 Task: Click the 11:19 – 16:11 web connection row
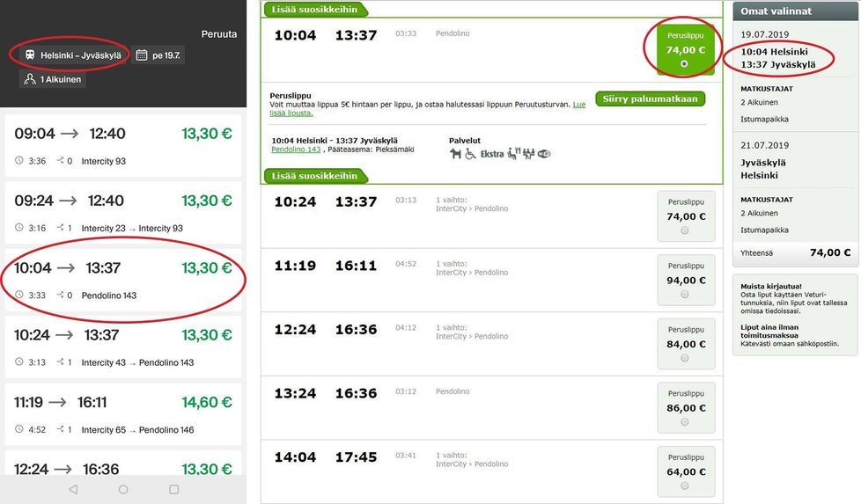(x=491, y=281)
